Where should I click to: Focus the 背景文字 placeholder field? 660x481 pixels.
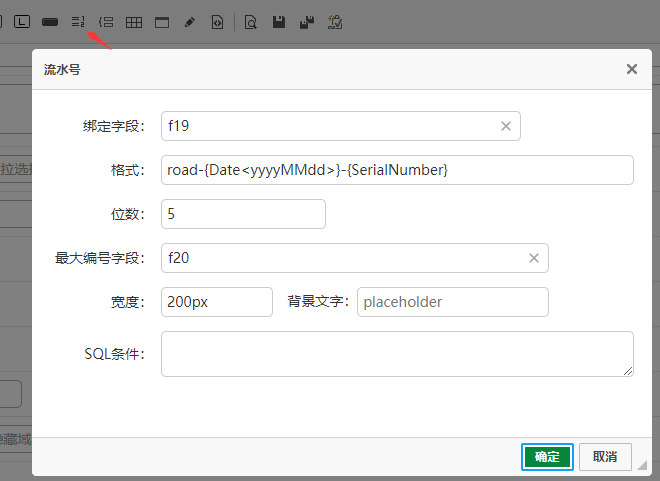pyautogui.click(x=453, y=302)
